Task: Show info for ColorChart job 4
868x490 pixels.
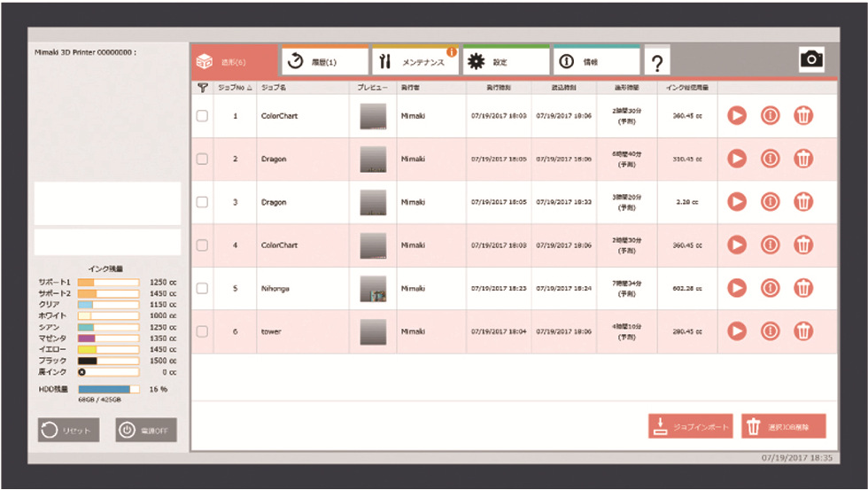Action: tap(770, 245)
